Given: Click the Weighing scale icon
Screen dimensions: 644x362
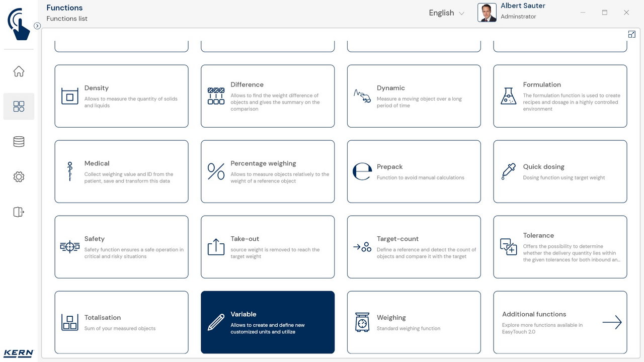Looking at the screenshot, I should click(362, 322).
